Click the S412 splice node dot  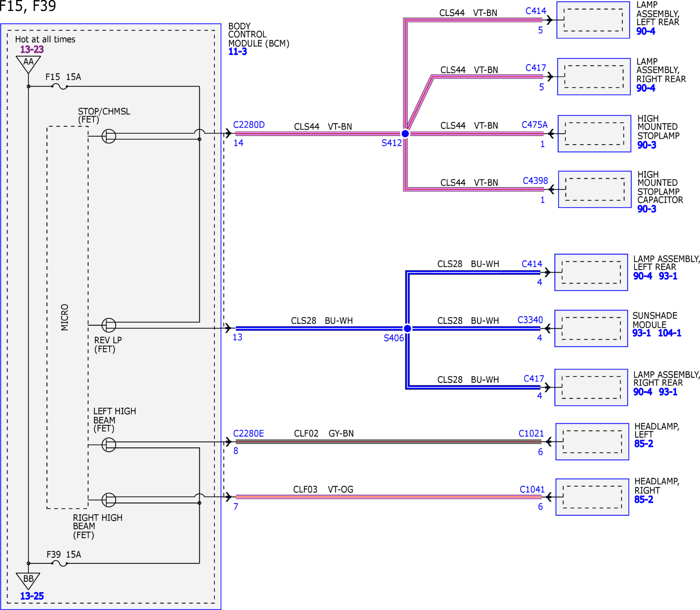[405, 133]
